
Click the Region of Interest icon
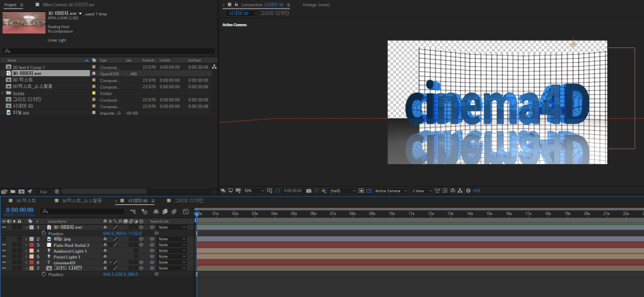(361, 191)
